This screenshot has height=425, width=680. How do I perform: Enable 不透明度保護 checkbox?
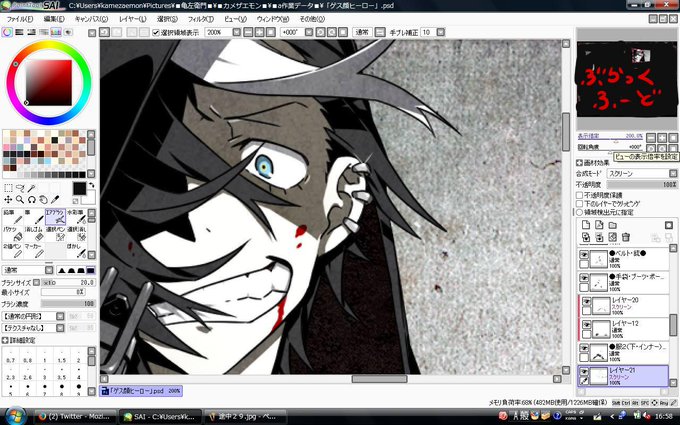[x=579, y=195]
